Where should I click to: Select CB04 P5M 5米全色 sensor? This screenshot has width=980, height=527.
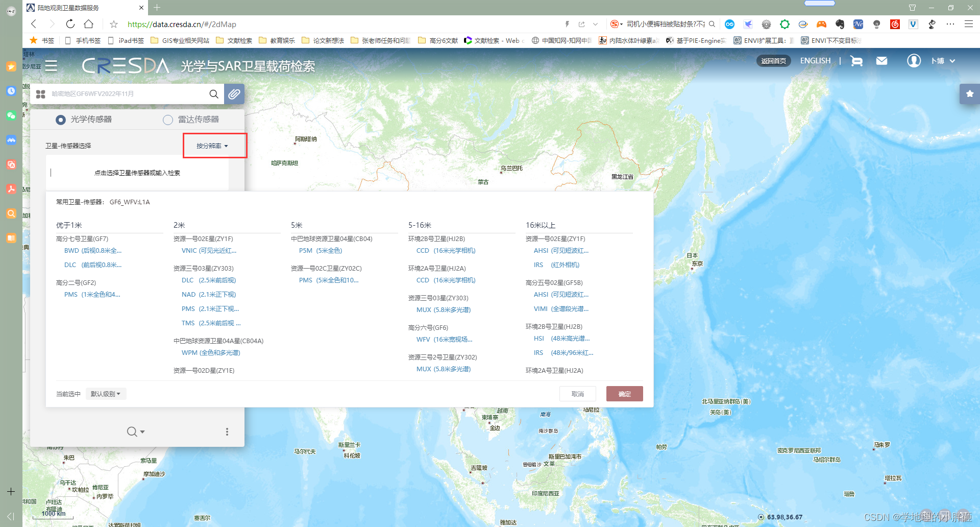(321, 251)
